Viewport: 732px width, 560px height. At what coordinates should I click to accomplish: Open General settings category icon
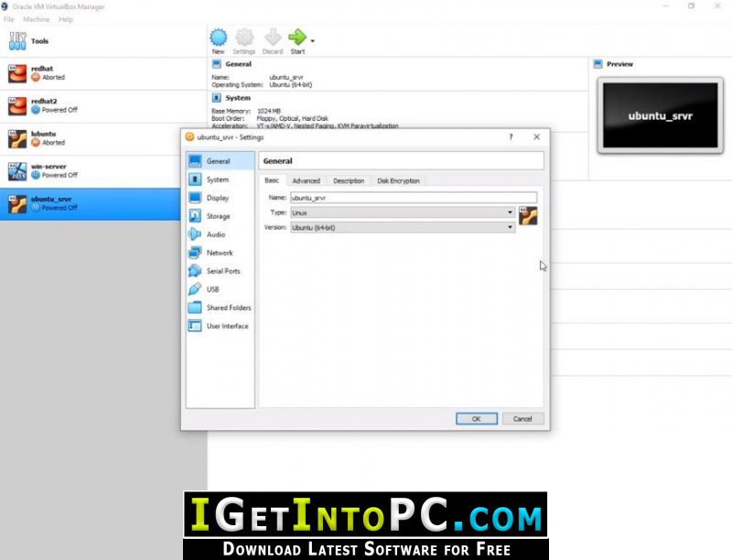click(x=195, y=161)
